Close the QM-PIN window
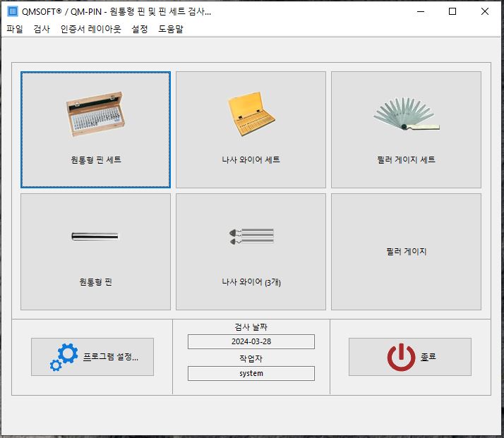 click(485, 11)
